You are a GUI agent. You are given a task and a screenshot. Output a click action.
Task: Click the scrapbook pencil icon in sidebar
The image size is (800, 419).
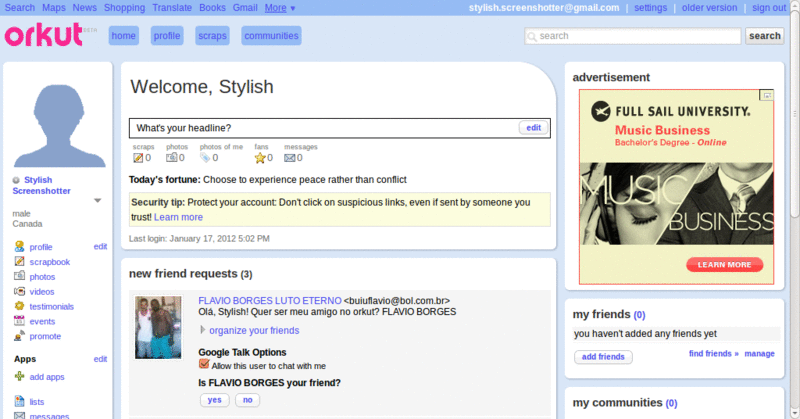19,261
